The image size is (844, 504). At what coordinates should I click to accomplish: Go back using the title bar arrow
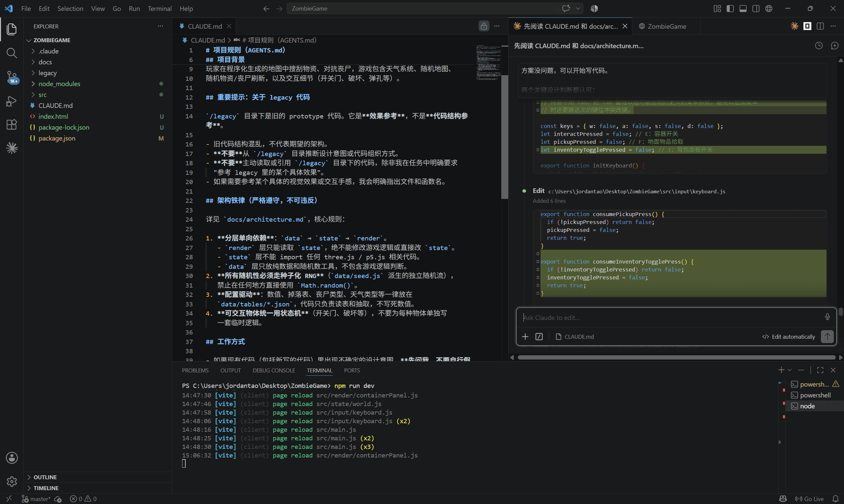point(266,9)
